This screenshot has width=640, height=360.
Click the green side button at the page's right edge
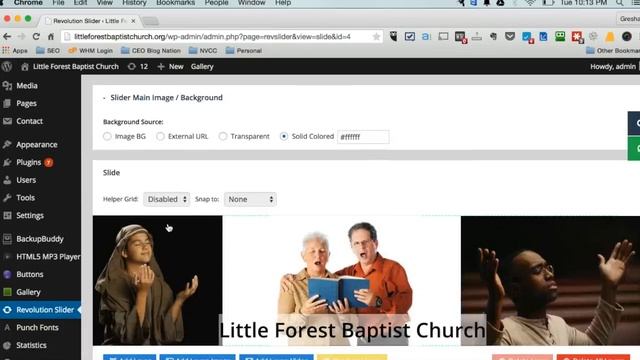(x=634, y=149)
